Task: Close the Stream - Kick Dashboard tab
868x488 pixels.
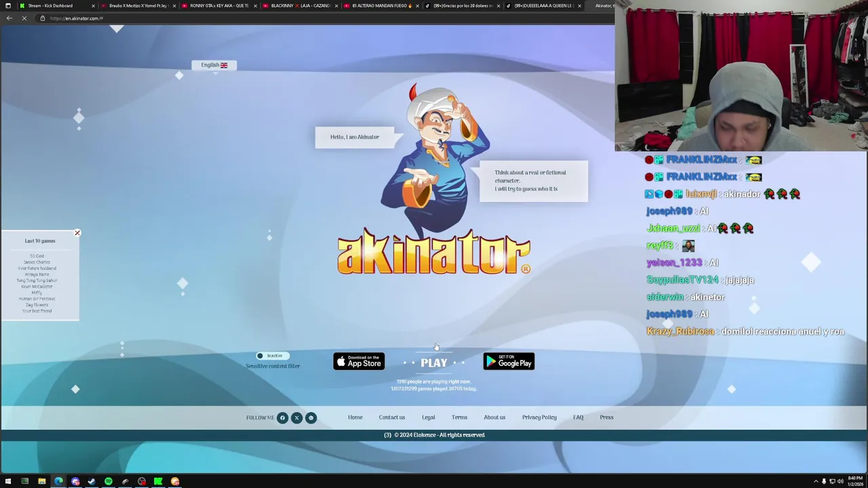Action: click(93, 5)
